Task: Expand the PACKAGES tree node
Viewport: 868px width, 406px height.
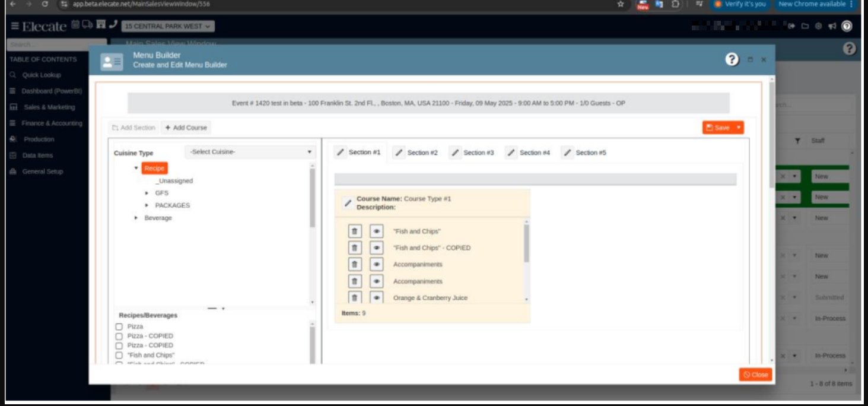Action: point(147,205)
